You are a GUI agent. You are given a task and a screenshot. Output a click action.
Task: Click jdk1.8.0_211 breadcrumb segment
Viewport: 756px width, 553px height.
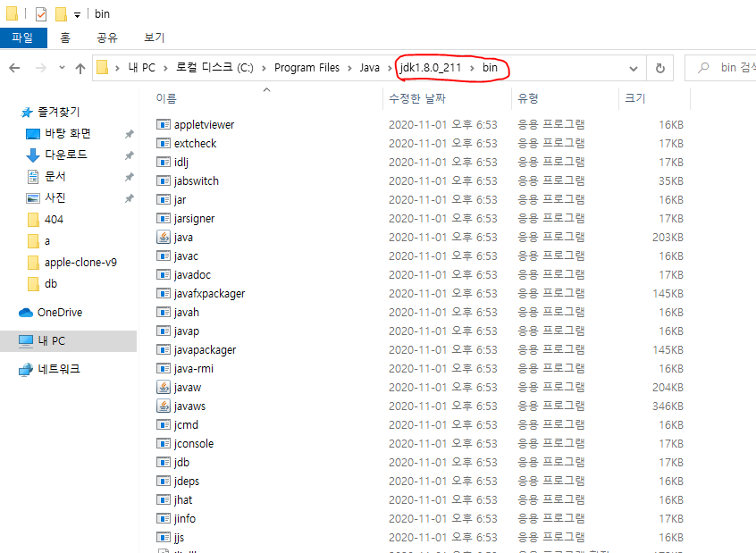click(x=431, y=68)
